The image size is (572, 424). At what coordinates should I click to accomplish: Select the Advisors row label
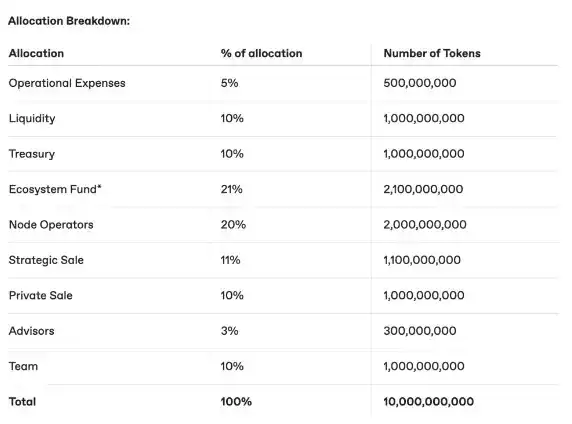point(31,331)
